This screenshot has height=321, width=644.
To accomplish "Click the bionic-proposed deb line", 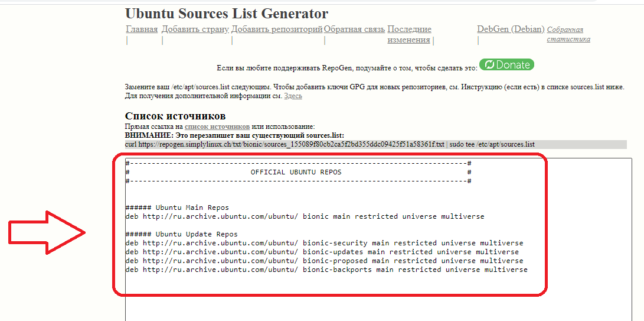I will point(325,261).
